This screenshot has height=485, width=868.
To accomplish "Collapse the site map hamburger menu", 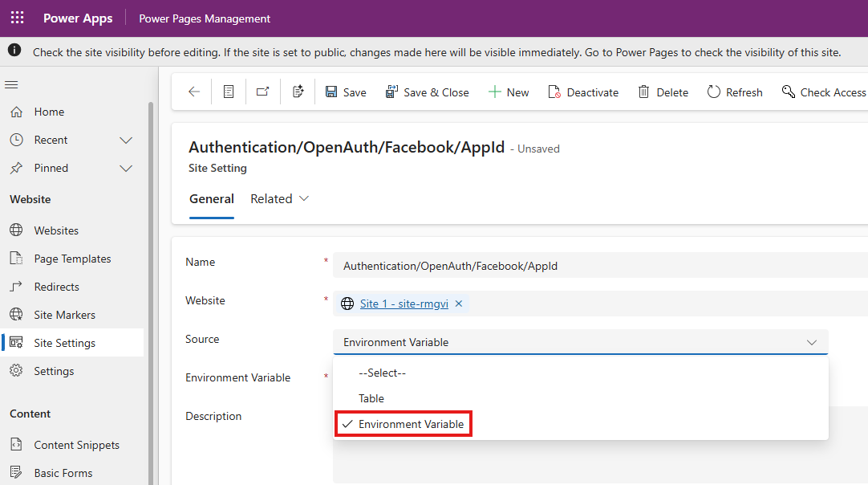I will [11, 85].
